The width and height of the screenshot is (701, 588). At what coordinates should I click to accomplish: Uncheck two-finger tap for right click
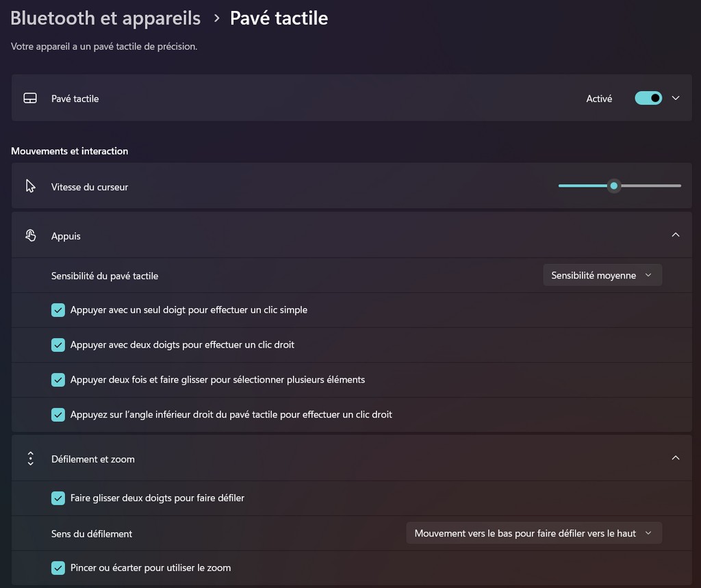pos(58,345)
